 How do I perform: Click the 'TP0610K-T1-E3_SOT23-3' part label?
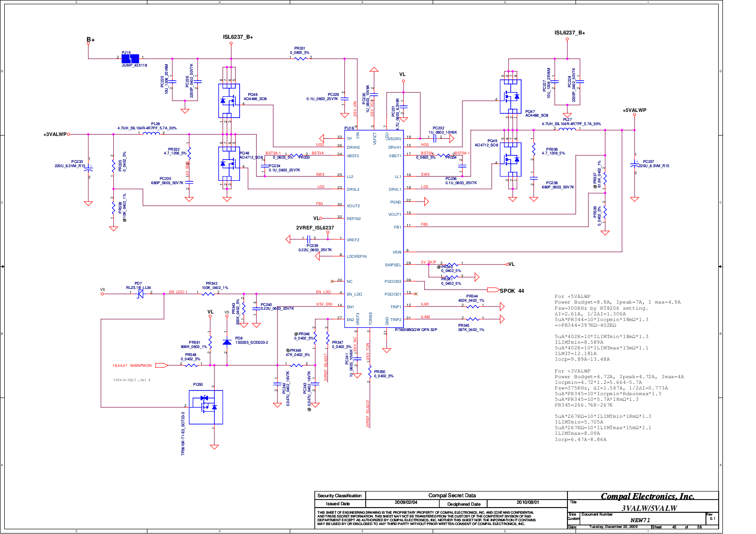tap(183, 433)
